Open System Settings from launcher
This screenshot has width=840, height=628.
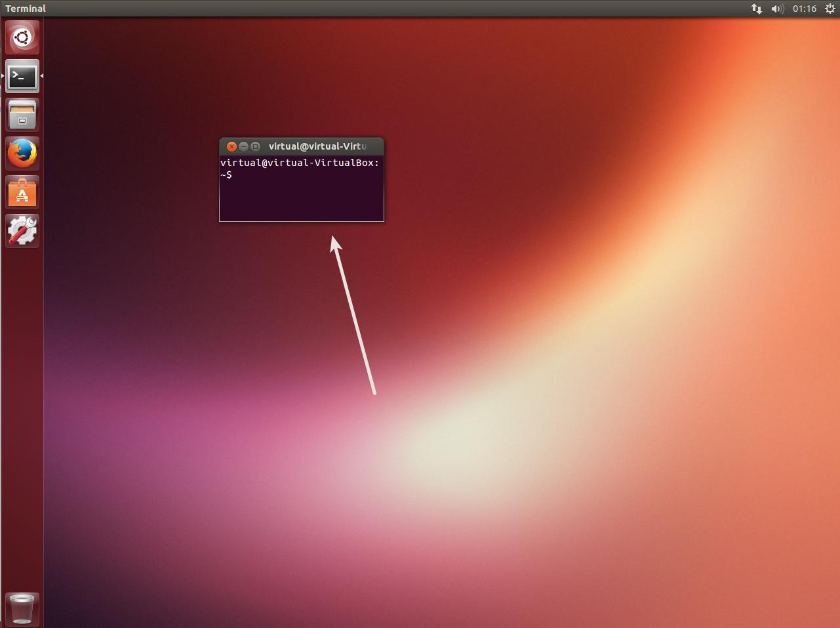coord(22,231)
